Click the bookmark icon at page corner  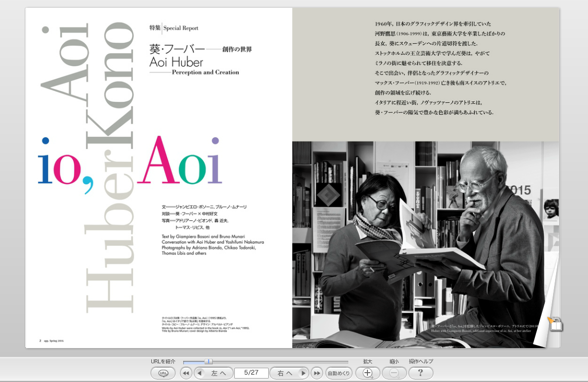coord(556,323)
